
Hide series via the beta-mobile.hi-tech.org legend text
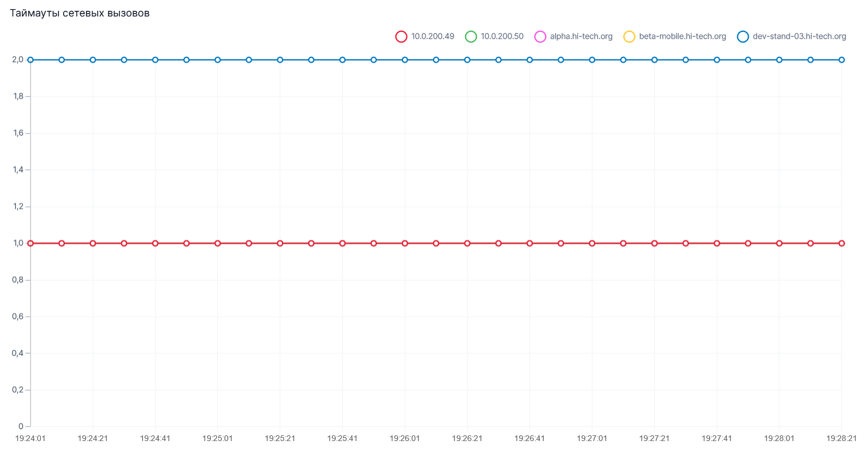[682, 36]
